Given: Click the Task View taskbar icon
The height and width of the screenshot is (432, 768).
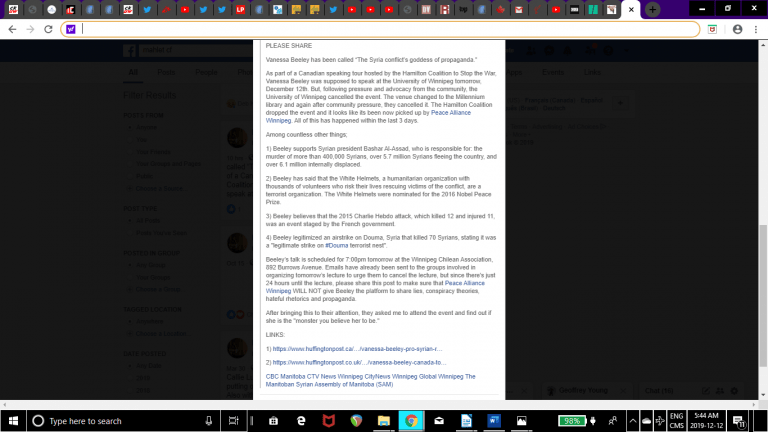Looking at the screenshot, I should (233, 421).
